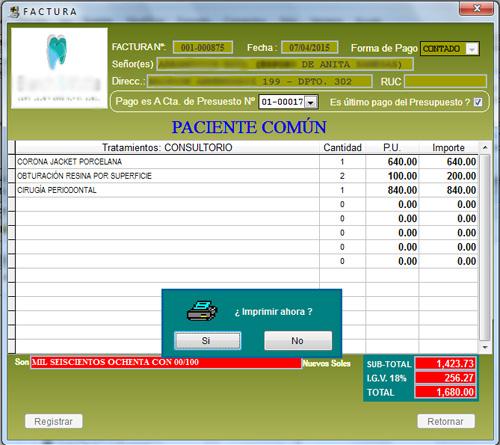The width and height of the screenshot is (500, 445).
Task: Click the amount in words MIL SEISCIENTOS OCHENTA
Action: coord(166,362)
